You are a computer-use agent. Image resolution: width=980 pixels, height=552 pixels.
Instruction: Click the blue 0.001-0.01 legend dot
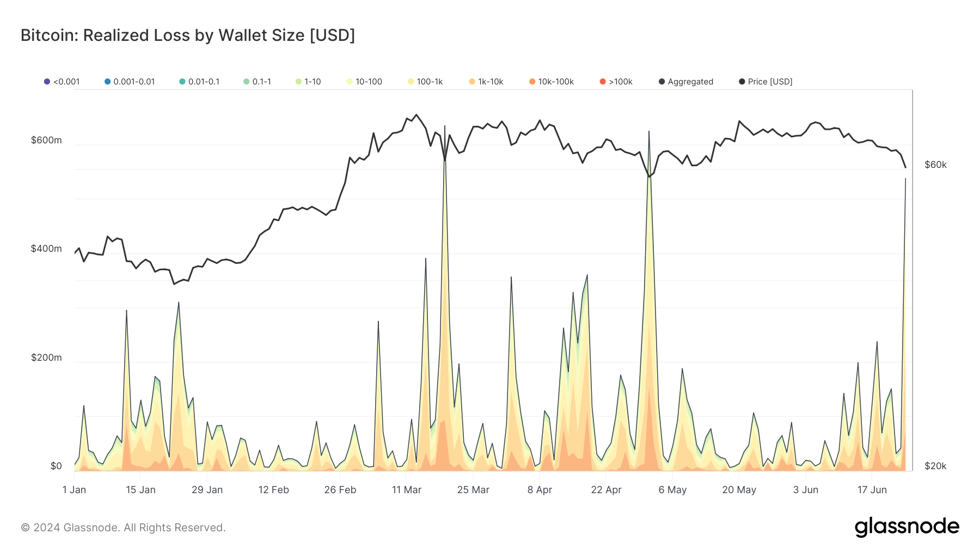point(107,82)
